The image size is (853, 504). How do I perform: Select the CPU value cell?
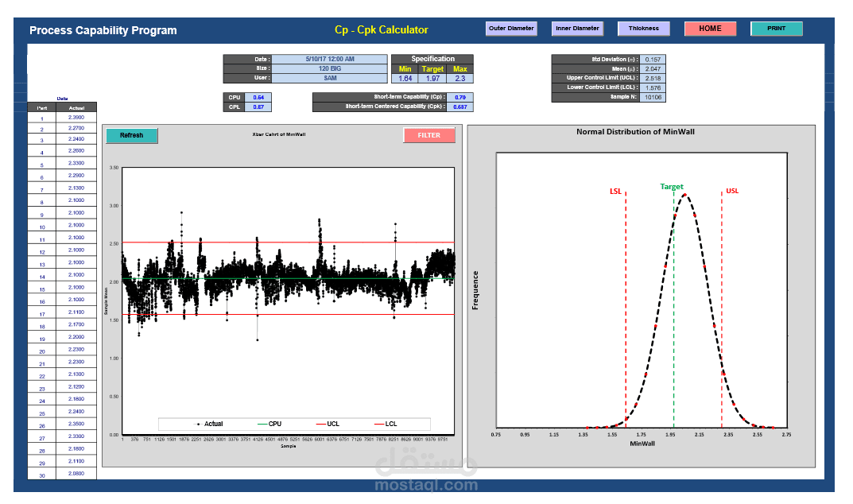click(258, 98)
